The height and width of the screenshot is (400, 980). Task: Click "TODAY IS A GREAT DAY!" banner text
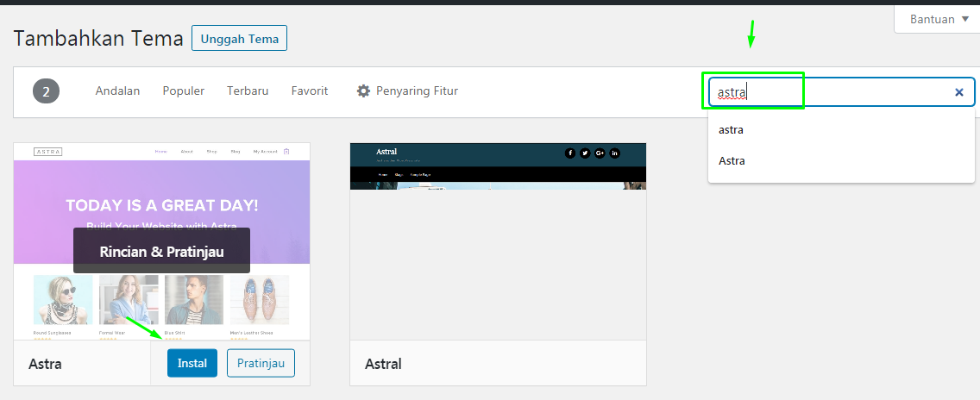tap(162, 206)
